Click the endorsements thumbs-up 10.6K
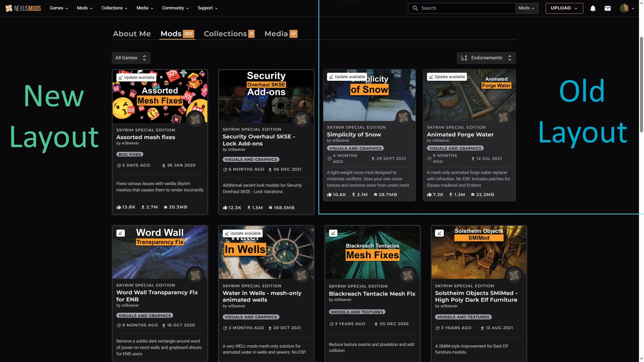 [329, 194]
